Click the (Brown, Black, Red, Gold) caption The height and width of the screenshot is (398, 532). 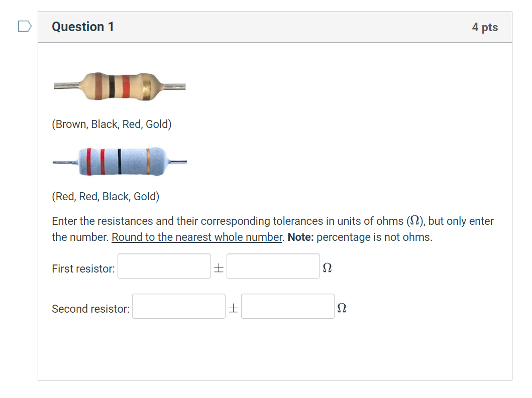(x=112, y=124)
